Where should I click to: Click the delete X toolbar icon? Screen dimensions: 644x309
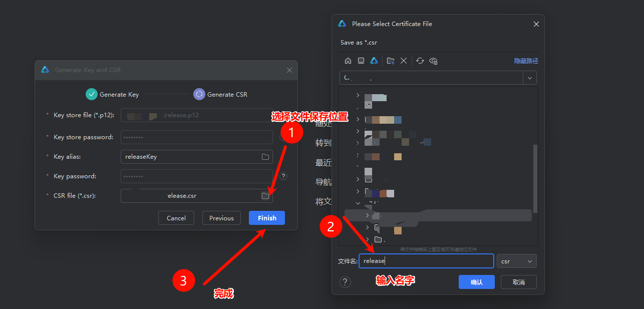pos(404,61)
